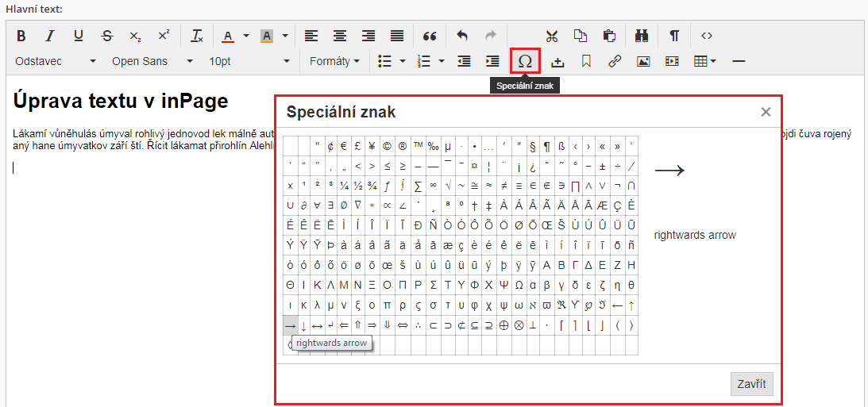Image resolution: width=868 pixels, height=407 pixels.
Task: Toggle show invisible characters pilcrow
Action: (x=674, y=36)
